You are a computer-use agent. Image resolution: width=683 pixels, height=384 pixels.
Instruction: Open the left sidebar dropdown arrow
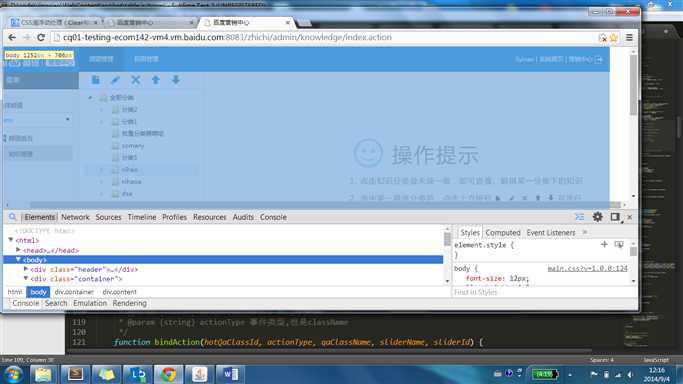(x=68, y=119)
